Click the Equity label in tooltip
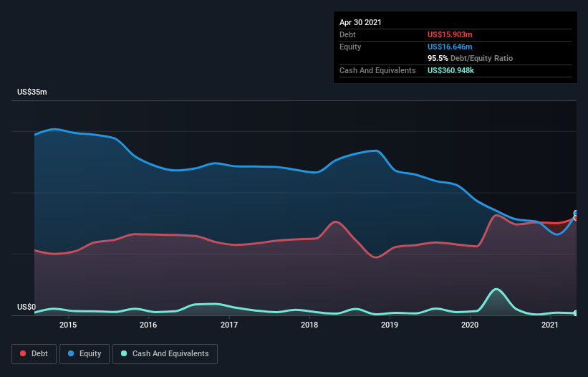 350,47
